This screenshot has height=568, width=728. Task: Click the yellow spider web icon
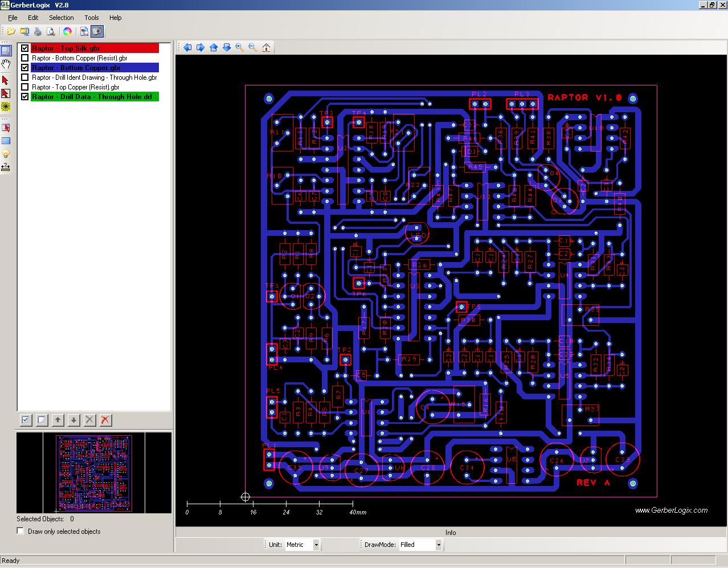[x=6, y=107]
